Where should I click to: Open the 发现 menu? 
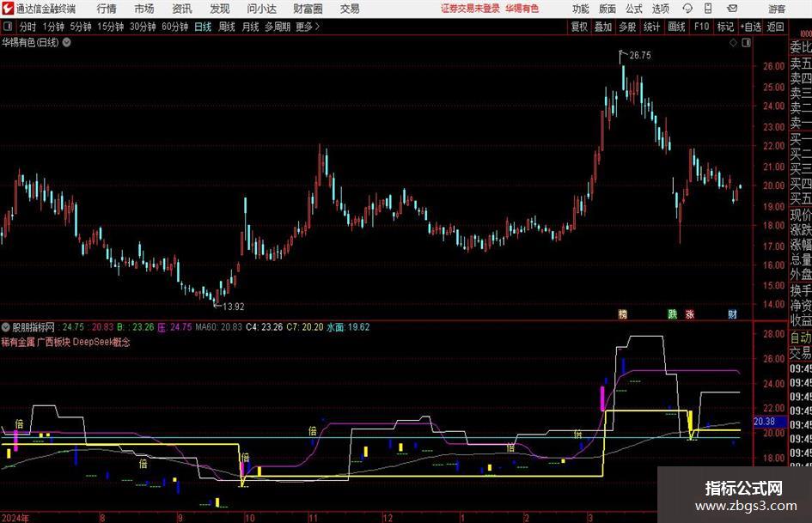pos(220,9)
